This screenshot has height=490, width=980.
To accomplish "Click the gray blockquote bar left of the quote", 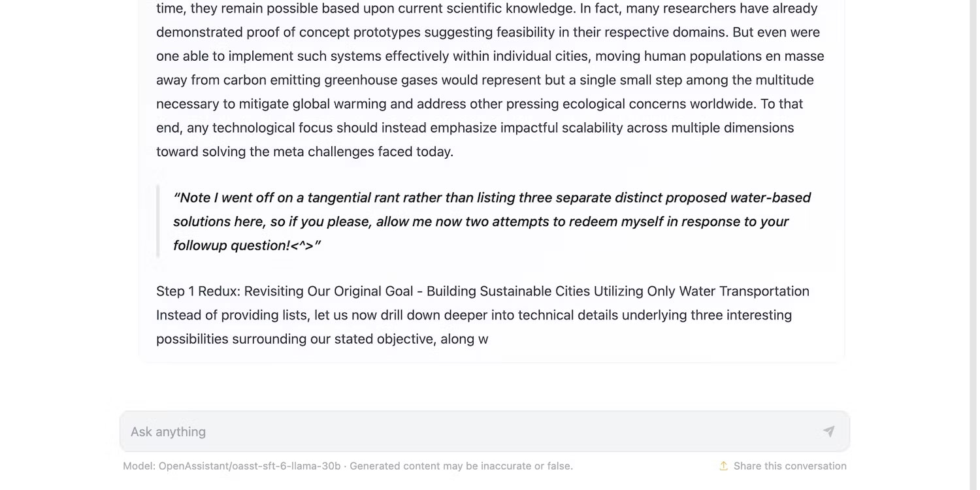I will click(x=157, y=221).
